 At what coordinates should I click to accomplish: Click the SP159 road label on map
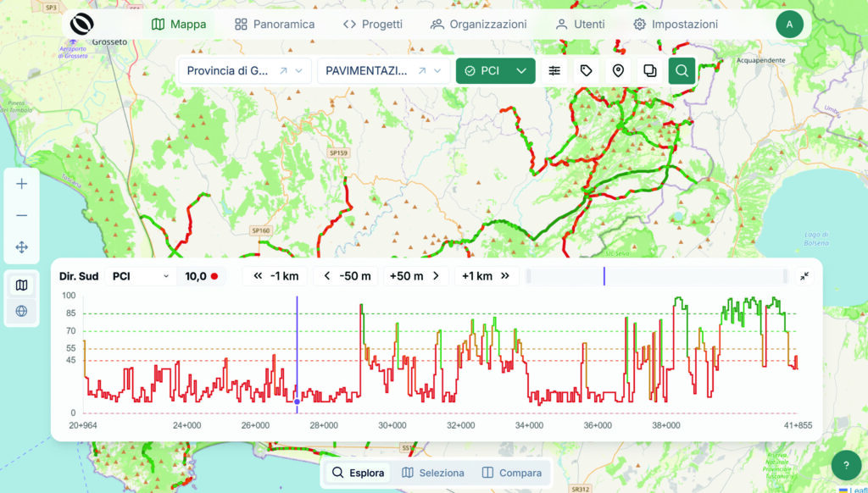(338, 152)
